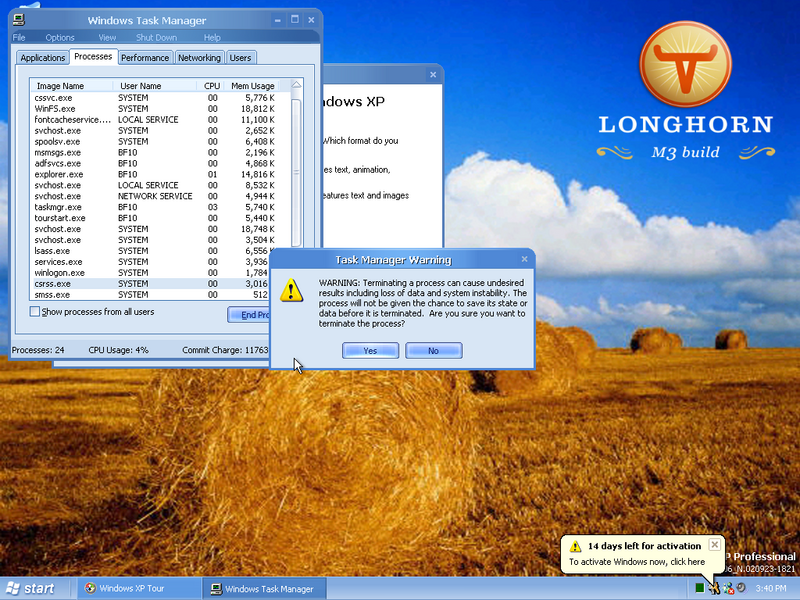Confirm termination with the Yes button

tap(370, 351)
